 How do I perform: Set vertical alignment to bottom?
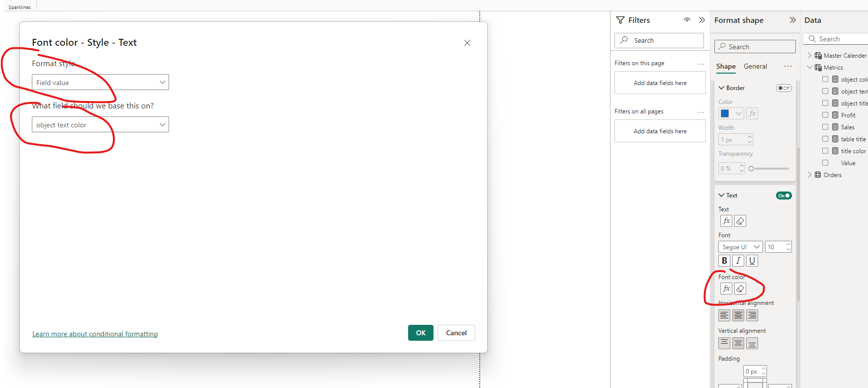click(x=752, y=343)
